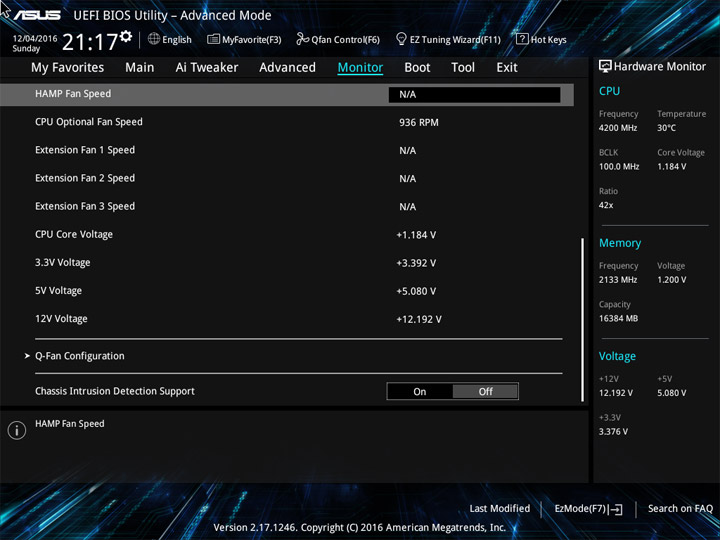Select the HAMP Fan Speed row
Image resolution: width=720 pixels, height=540 pixels.
(x=287, y=95)
